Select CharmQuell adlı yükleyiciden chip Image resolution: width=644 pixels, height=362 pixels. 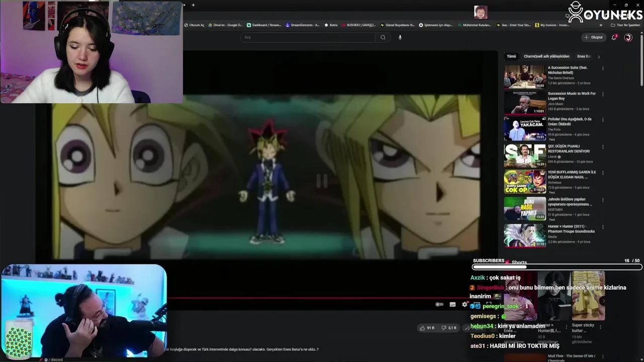tap(546, 56)
